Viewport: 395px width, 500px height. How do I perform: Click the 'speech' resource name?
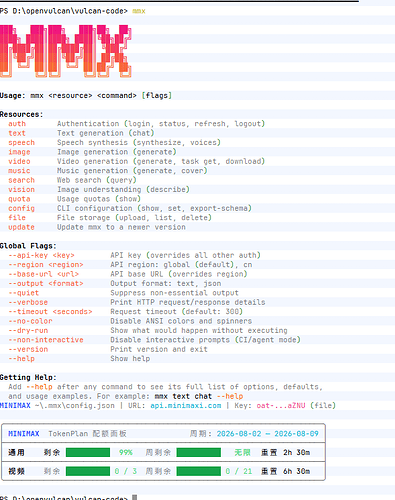[21, 142]
